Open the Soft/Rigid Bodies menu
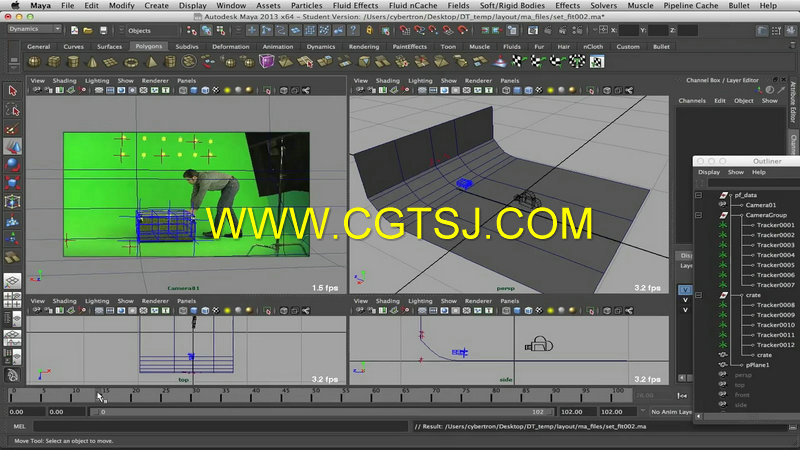Viewport: 800px width, 450px height. pyautogui.click(x=512, y=6)
